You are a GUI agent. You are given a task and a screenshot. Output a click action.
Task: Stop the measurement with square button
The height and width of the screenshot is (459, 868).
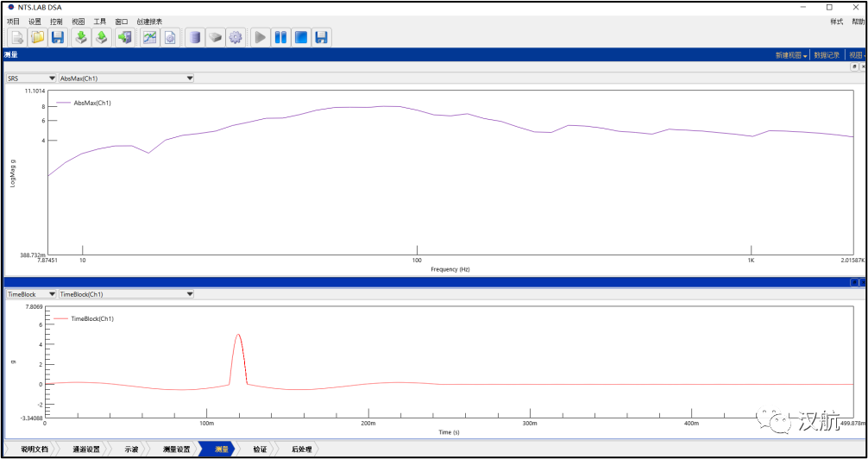pos(300,38)
